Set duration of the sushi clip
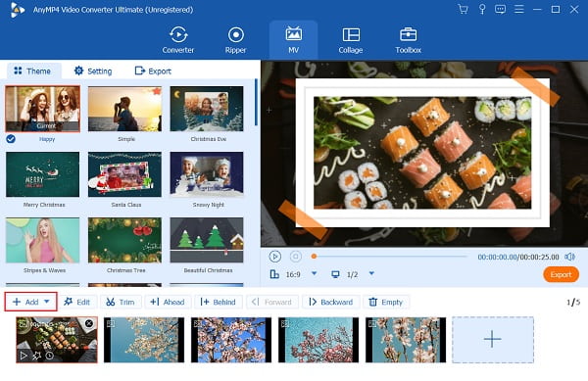The image size is (588, 381). (x=50, y=356)
